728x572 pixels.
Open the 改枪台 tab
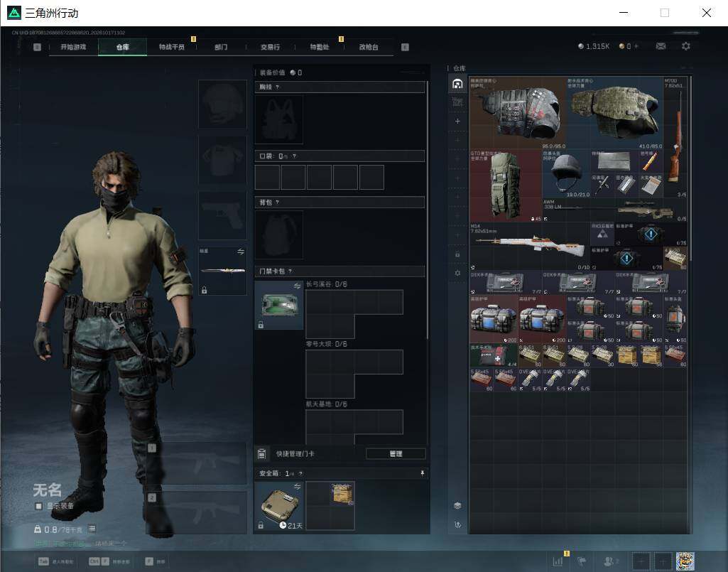[369, 47]
